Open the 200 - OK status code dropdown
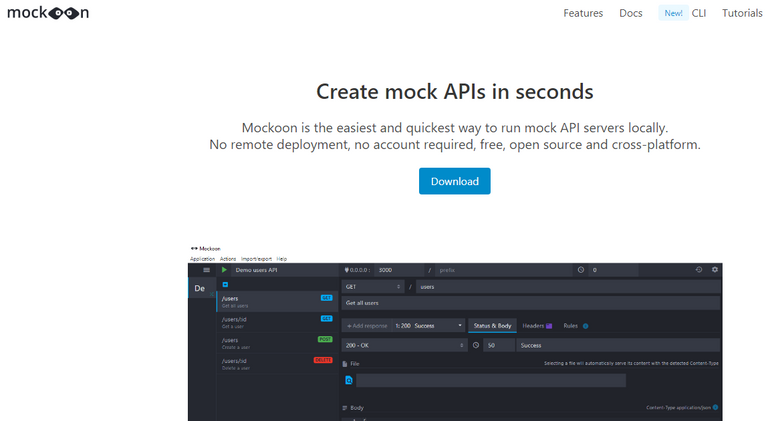The image size is (768, 421). (404, 345)
